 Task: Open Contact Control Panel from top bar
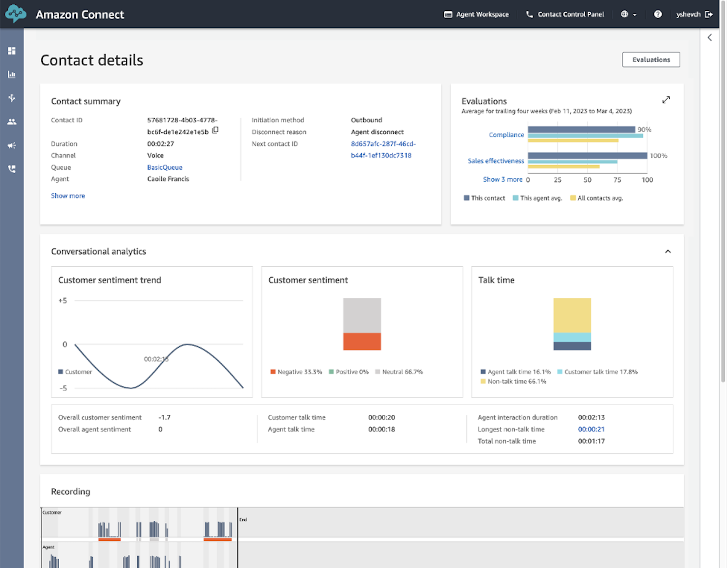pyautogui.click(x=565, y=14)
